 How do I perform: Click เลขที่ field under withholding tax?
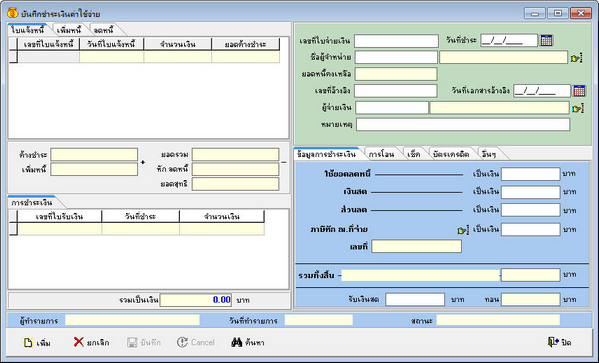tap(416, 246)
